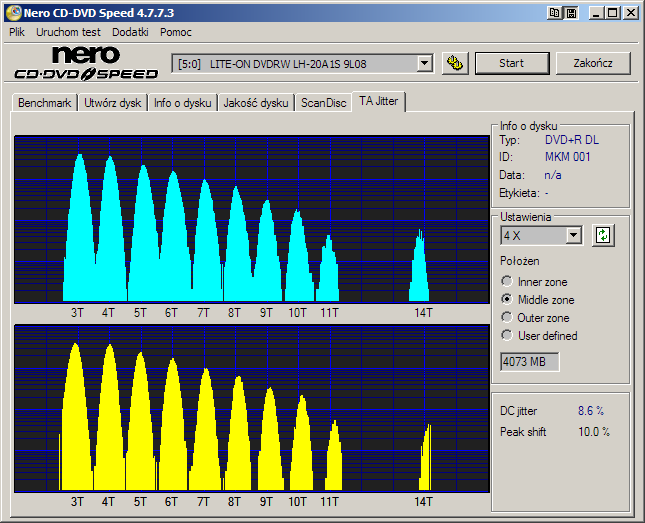Minimize the Nero CD-DVD Speed window

click(x=596, y=13)
